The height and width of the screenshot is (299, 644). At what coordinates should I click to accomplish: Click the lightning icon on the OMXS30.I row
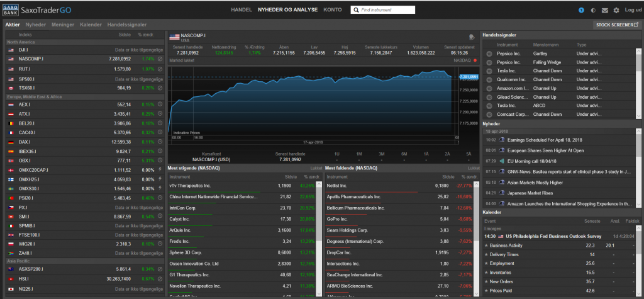point(160,189)
